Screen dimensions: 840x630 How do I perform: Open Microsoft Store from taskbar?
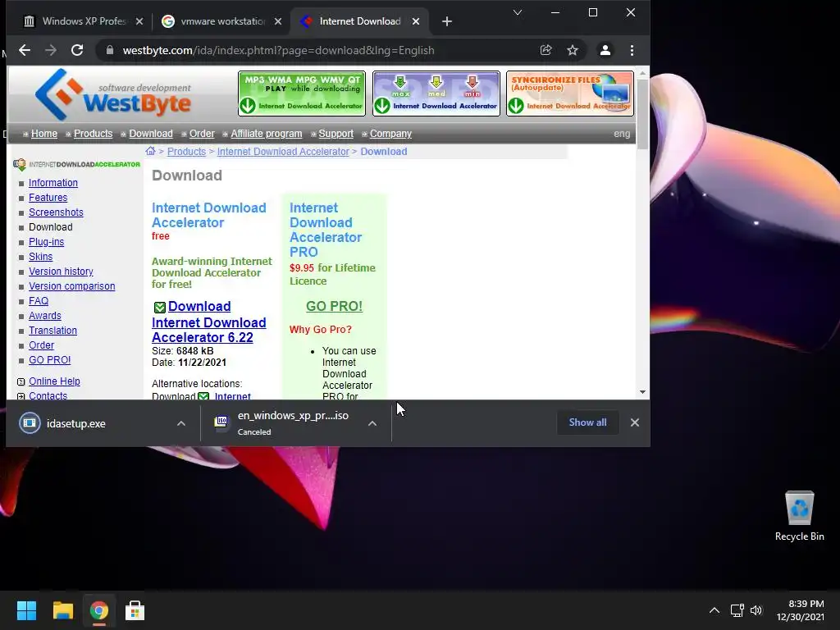pyautogui.click(x=135, y=610)
